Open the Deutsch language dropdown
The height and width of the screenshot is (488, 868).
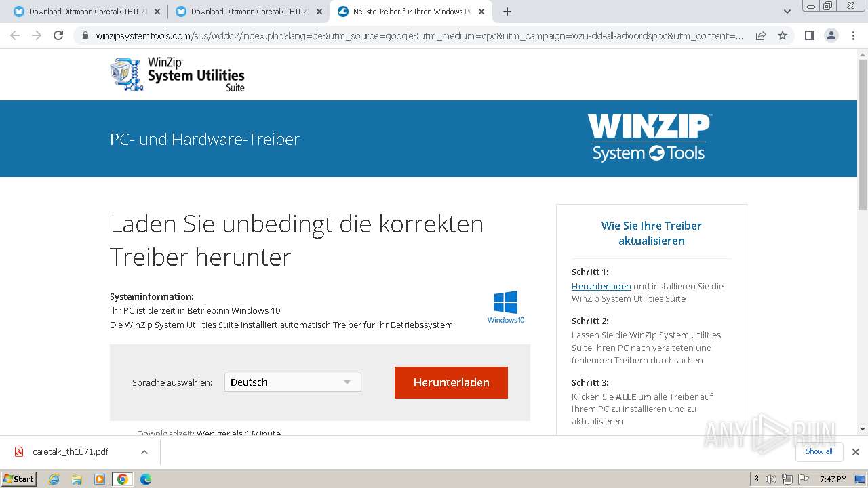point(293,382)
